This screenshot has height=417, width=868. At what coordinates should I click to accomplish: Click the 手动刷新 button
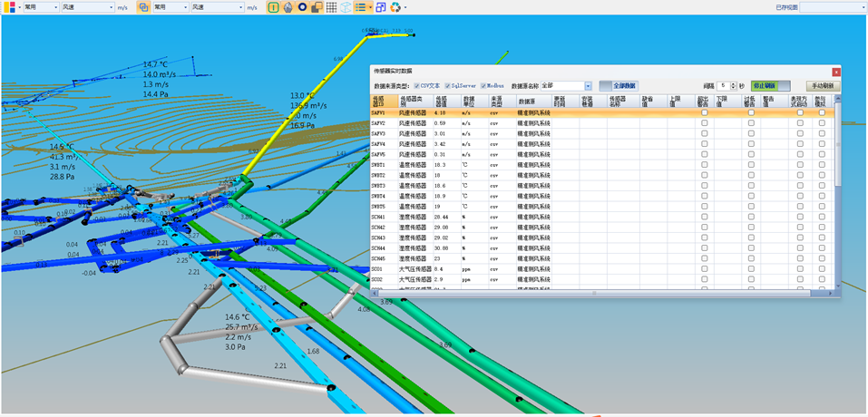click(x=822, y=86)
